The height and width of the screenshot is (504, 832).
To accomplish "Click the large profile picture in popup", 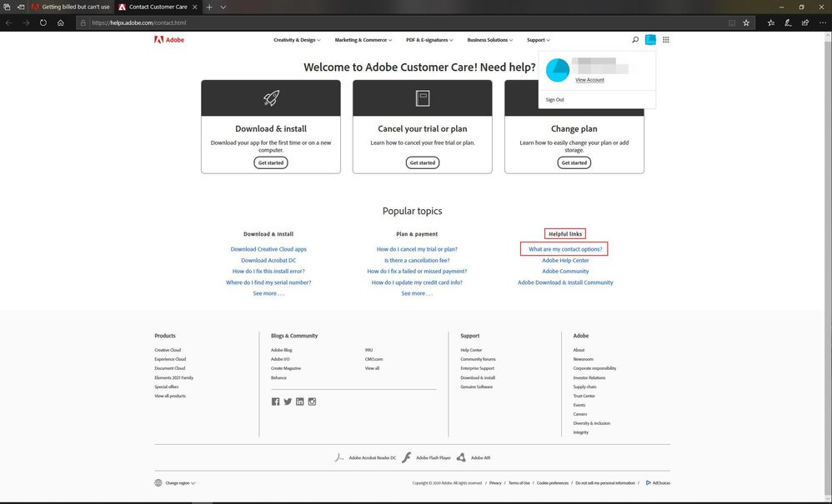I will tap(558, 69).
